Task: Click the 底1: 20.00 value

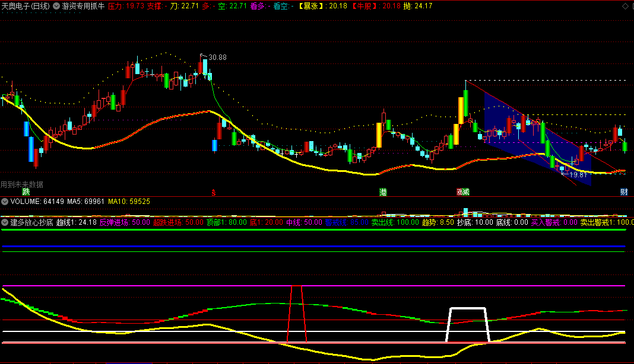Action: [267, 222]
